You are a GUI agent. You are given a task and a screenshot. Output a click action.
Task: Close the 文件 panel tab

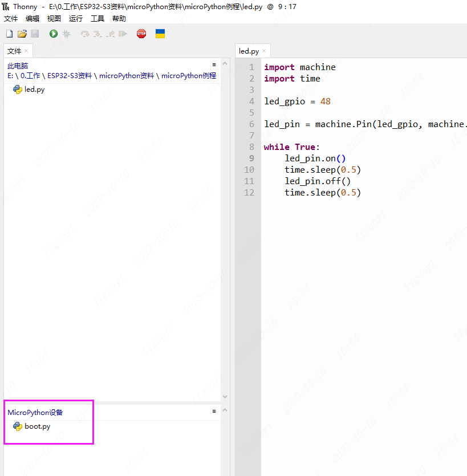pyautogui.click(x=26, y=51)
